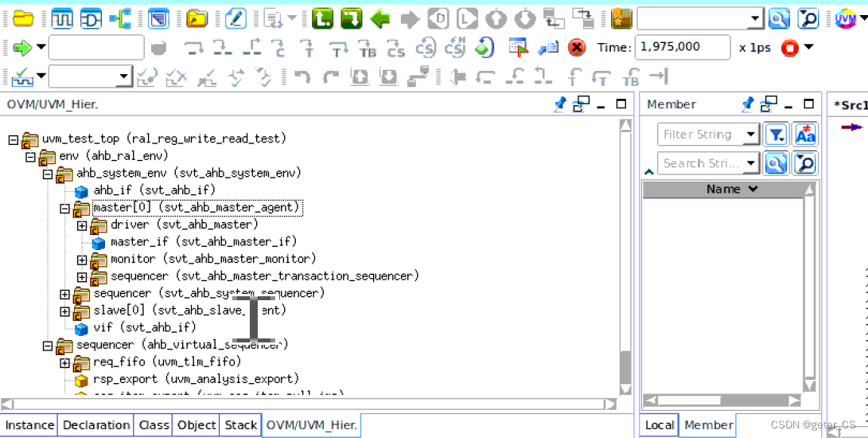Collapse the uvm_test_top tree node

[x=14, y=141]
